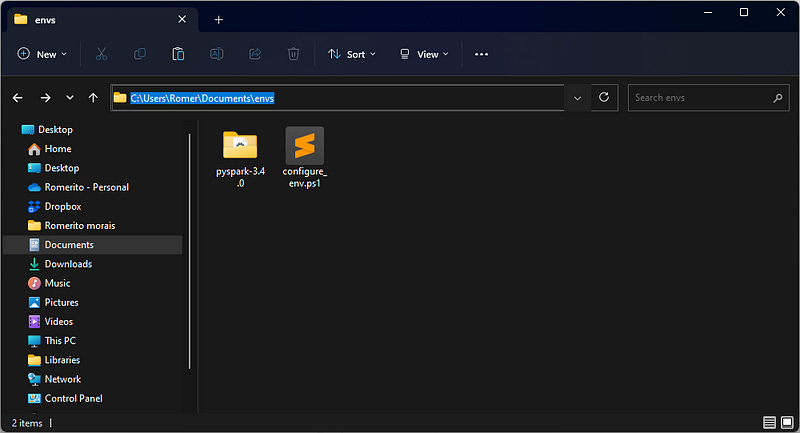Viewport: 800px width, 433px height.
Task: Expand address bar history dropdown
Action: tap(577, 98)
